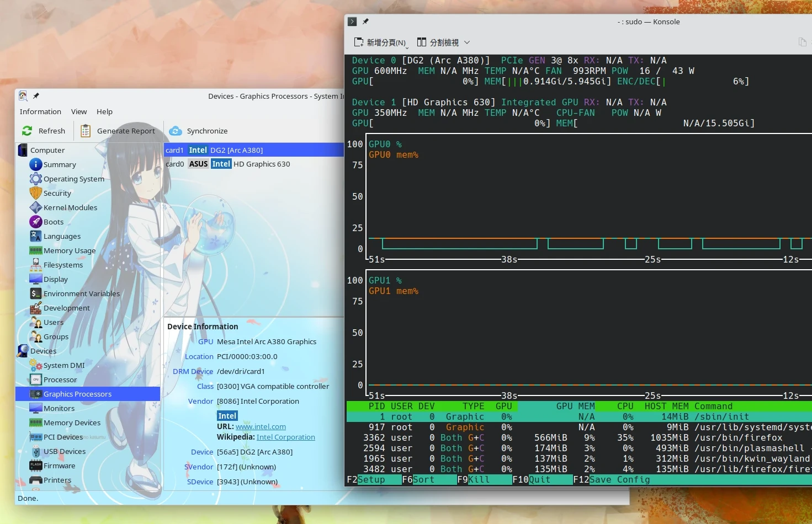Click the Synchronize cloud icon
The height and width of the screenshot is (524, 812).
pos(176,131)
